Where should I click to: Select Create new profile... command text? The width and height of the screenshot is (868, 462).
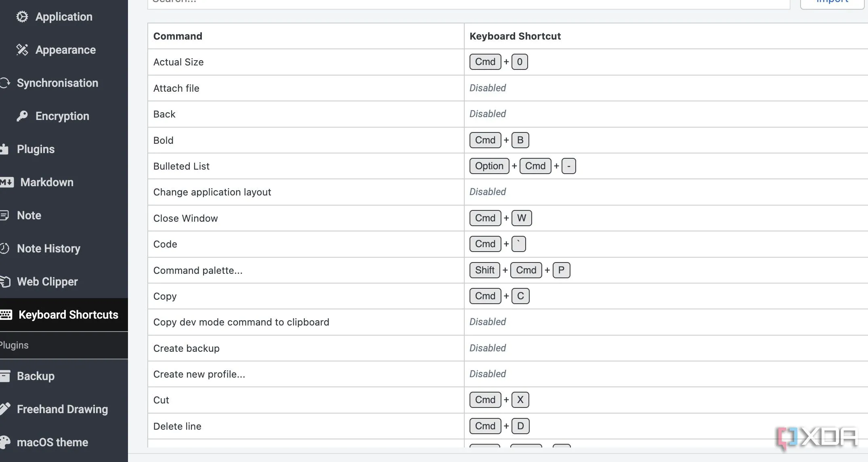point(199,374)
